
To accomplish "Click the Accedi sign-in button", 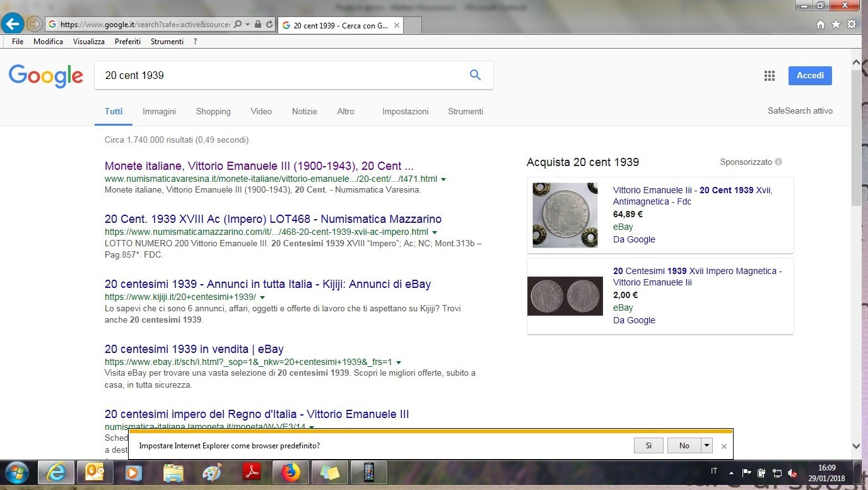I will pyautogui.click(x=810, y=76).
